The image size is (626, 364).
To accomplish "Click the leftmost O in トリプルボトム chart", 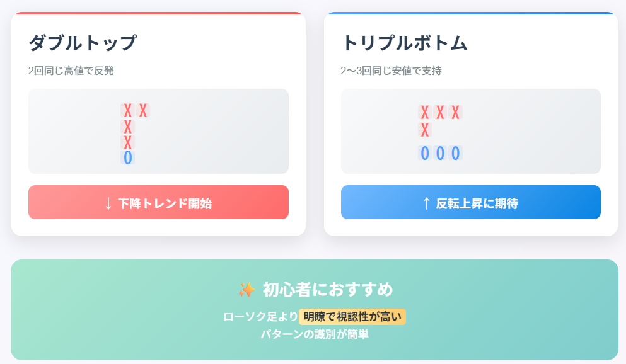I will (425, 153).
